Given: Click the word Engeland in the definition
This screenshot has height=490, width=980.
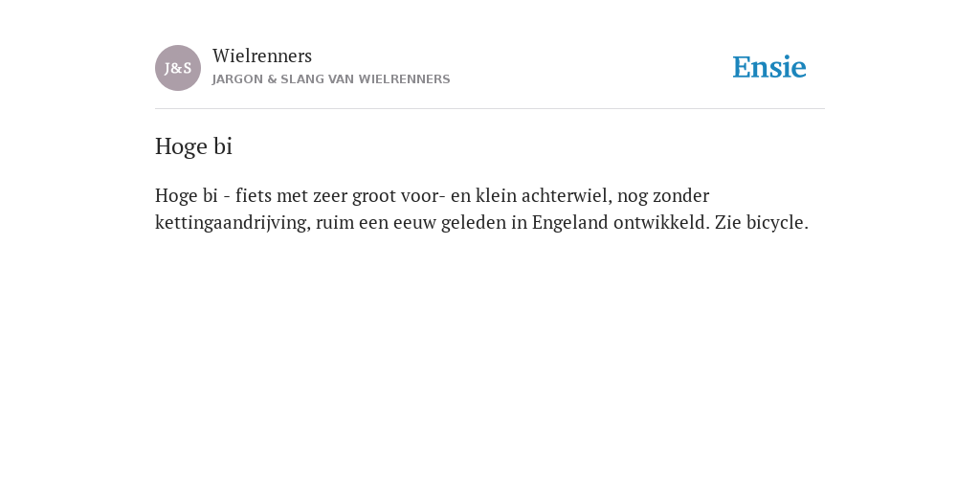Looking at the screenshot, I should [x=570, y=222].
